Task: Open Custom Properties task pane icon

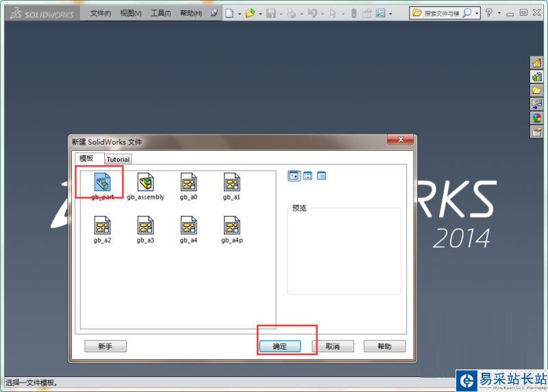Action: (x=537, y=132)
